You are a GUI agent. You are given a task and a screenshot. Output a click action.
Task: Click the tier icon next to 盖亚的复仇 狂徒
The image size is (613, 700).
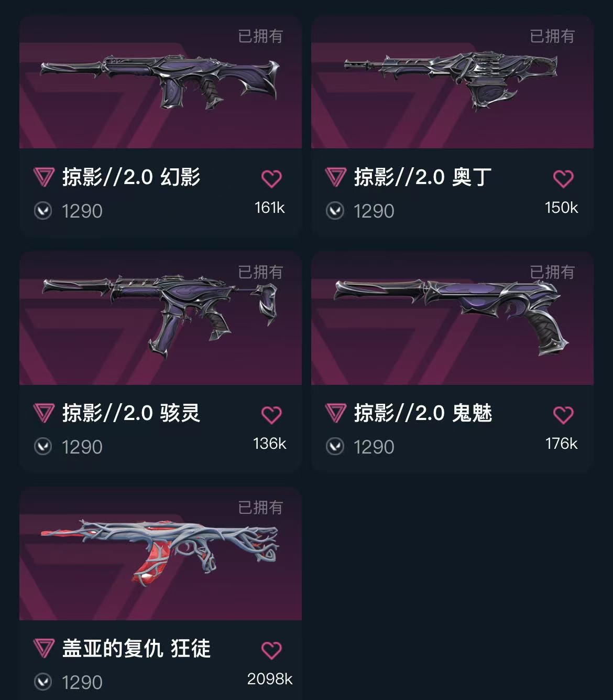point(44,649)
